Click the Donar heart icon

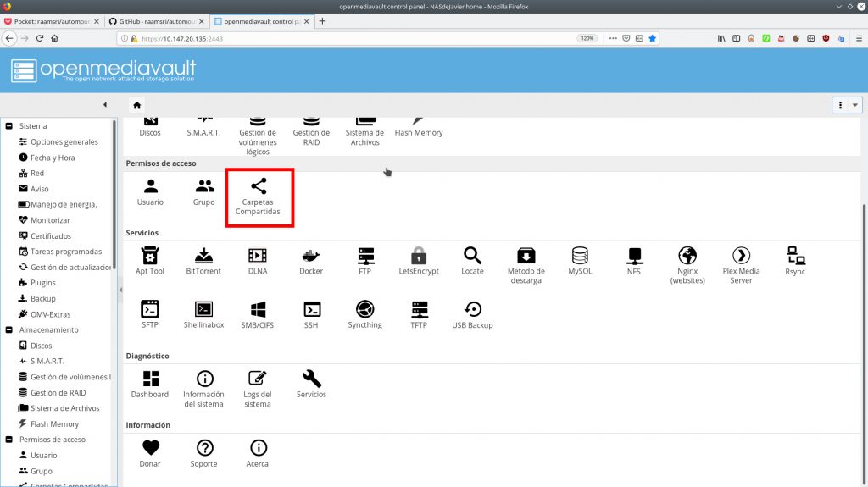[x=150, y=453]
